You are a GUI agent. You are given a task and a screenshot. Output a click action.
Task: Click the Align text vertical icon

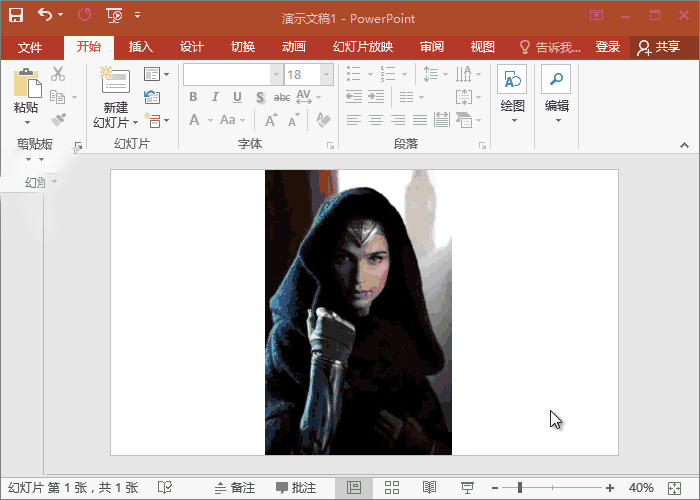pos(464,97)
